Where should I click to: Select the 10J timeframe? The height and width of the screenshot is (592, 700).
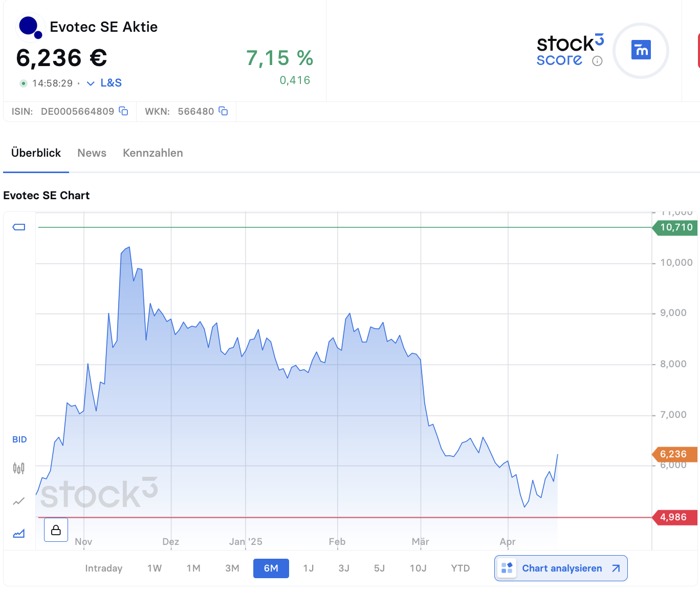tap(418, 568)
